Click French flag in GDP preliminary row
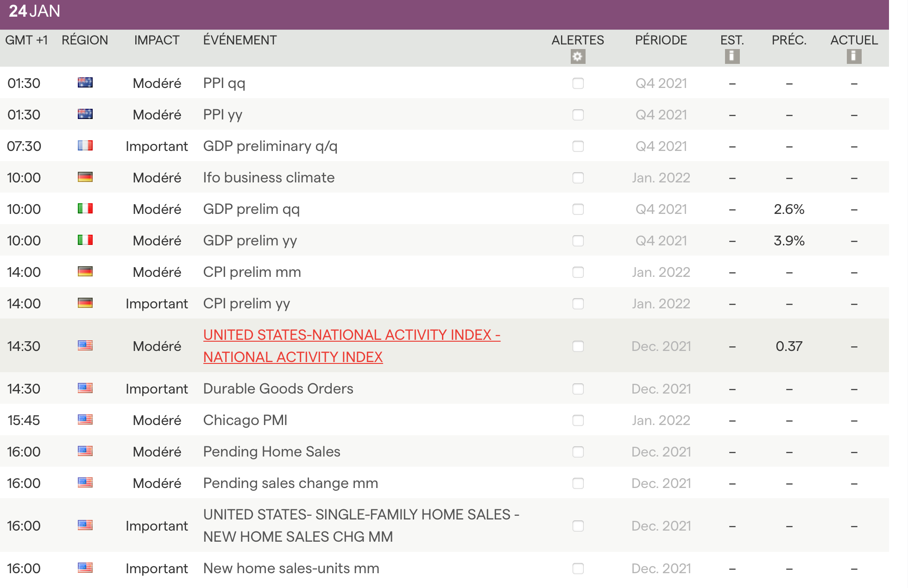The width and height of the screenshot is (908, 588). [x=85, y=146]
